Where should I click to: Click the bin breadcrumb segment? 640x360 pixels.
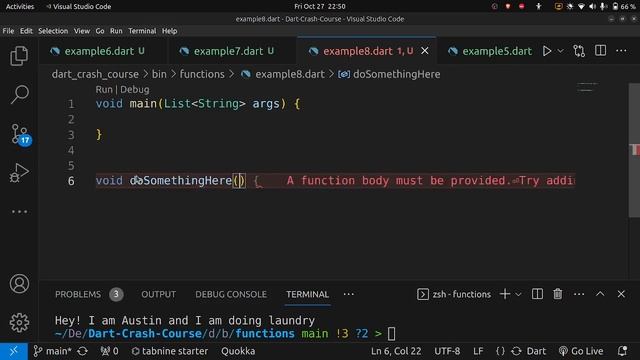[x=159, y=74]
